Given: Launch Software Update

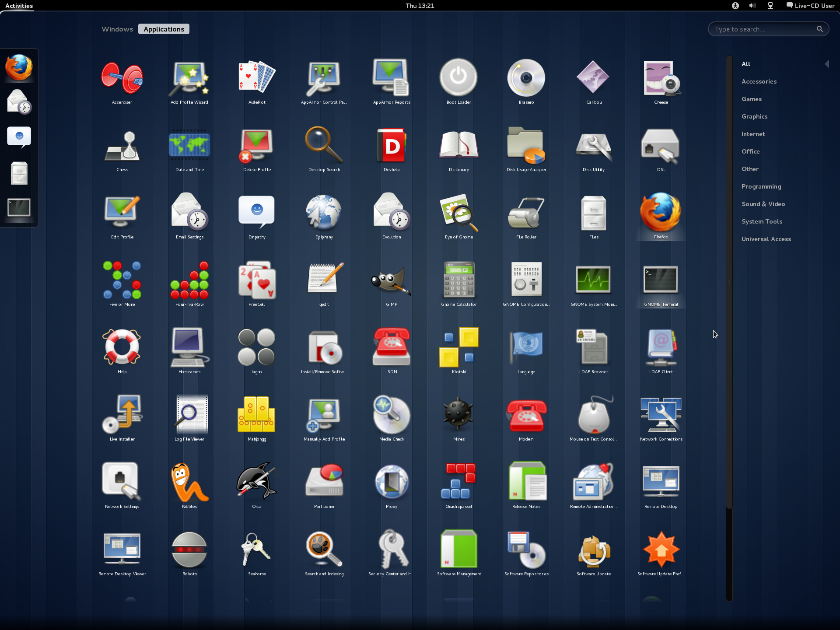Looking at the screenshot, I should tap(594, 553).
